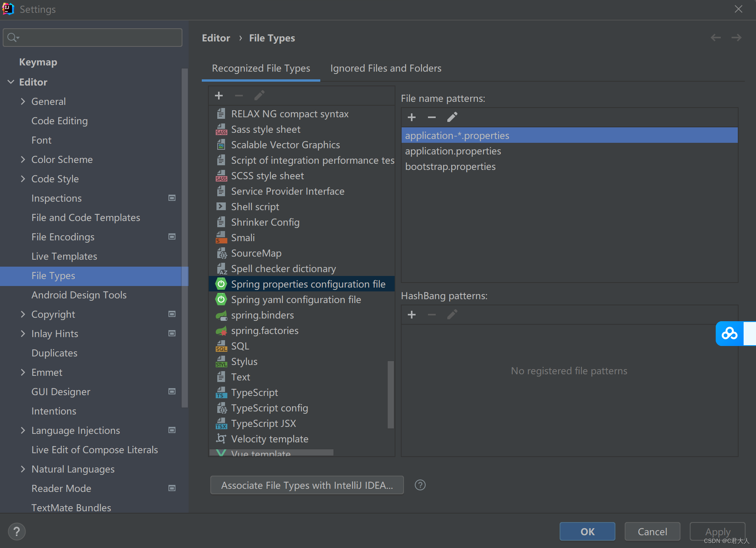Open the bottom-left question mark help
The width and height of the screenshot is (756, 548).
point(17,531)
